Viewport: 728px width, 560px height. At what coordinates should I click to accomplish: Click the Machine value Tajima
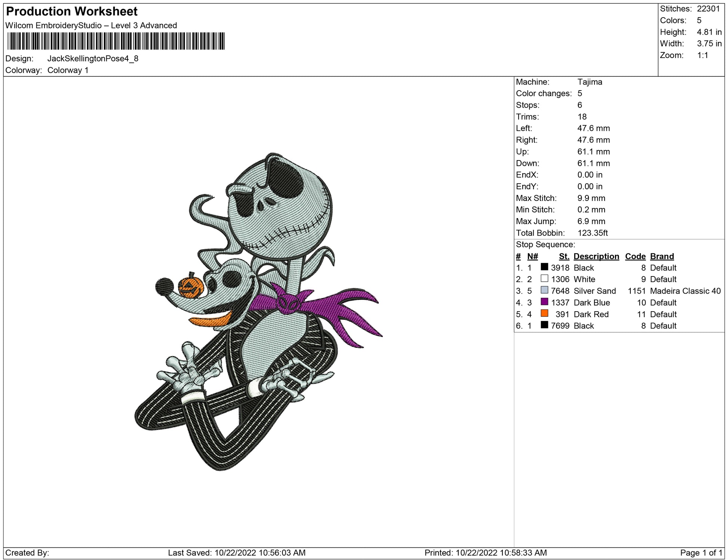coord(590,82)
